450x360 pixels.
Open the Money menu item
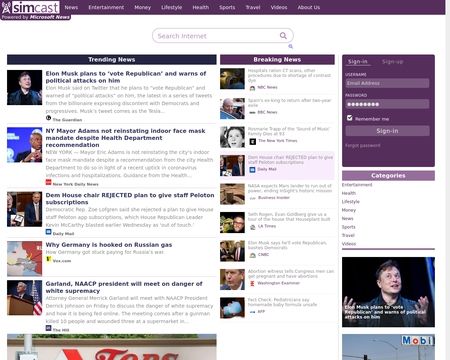pyautogui.click(x=143, y=7)
